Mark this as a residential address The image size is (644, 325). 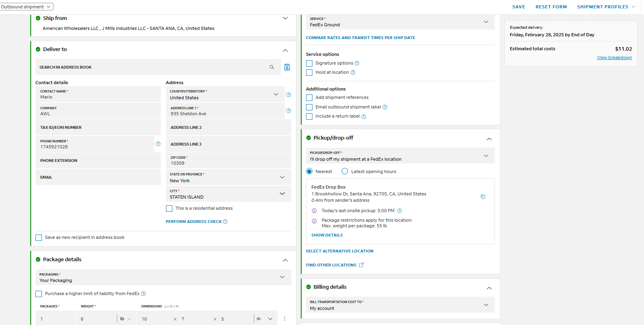coord(169,209)
